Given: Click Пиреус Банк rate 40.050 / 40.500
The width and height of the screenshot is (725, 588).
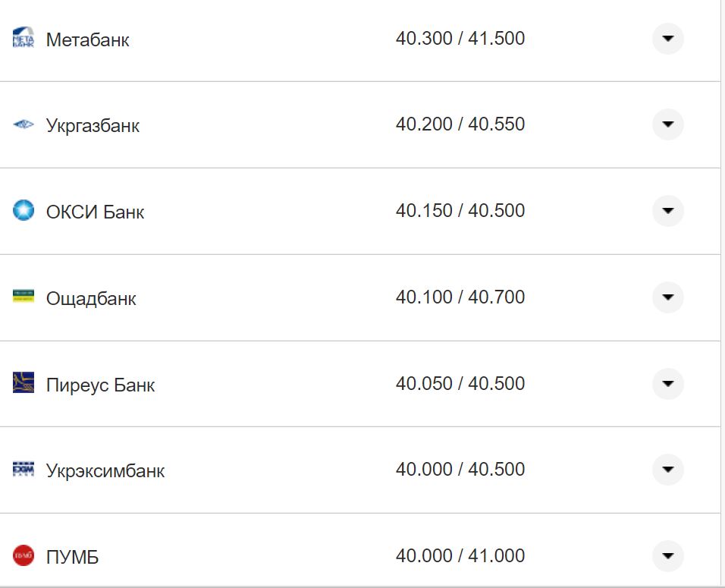Looking at the screenshot, I should pyautogui.click(x=460, y=383).
